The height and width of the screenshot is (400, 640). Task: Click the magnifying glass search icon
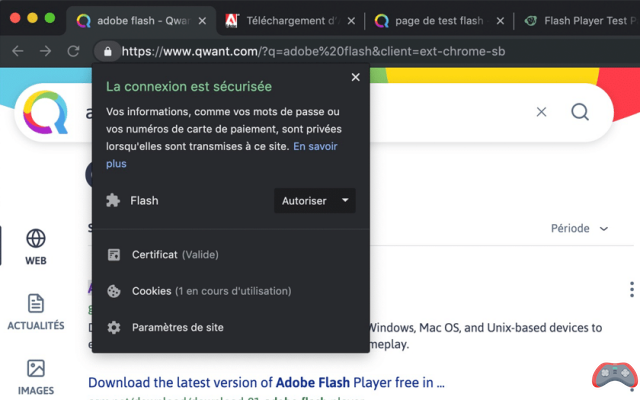coord(580,111)
